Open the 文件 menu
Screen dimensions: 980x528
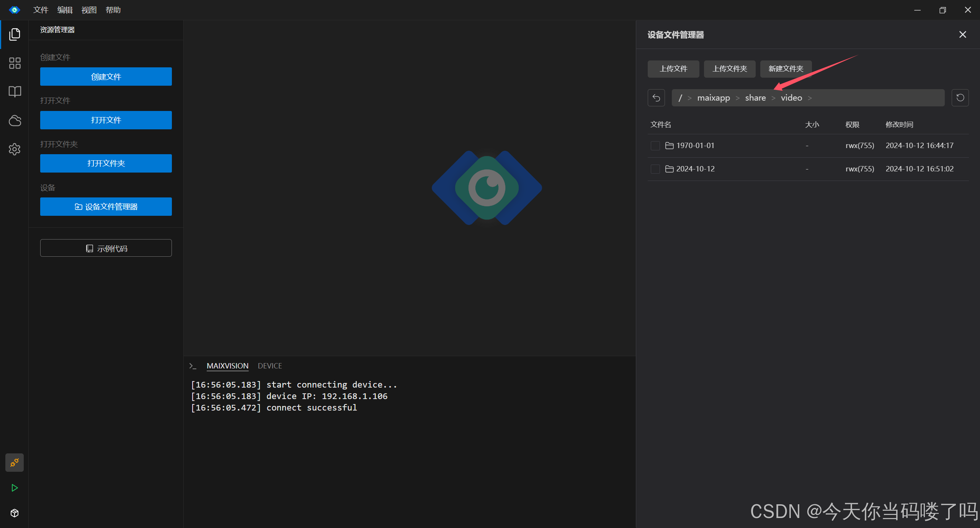[41, 10]
